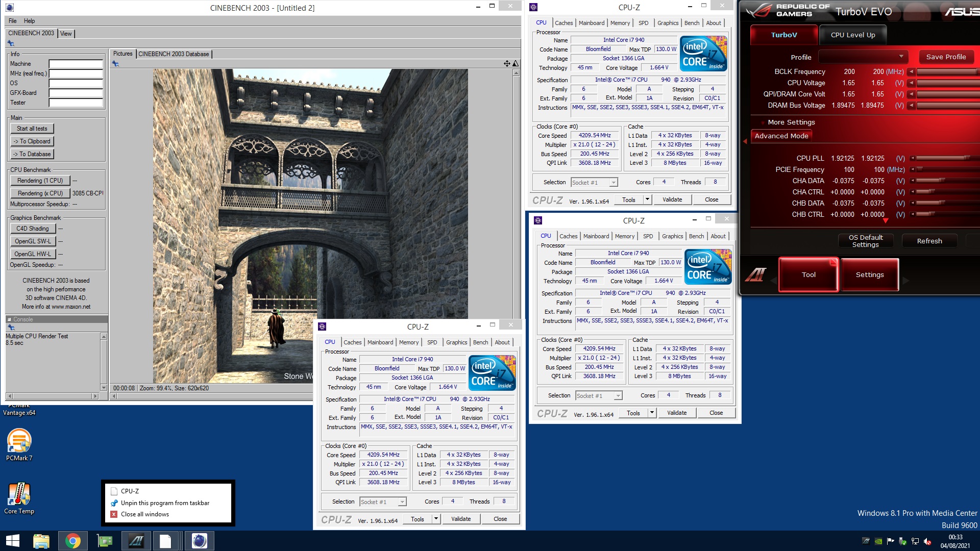Open the PCMark 7 desktop shortcut

(19, 445)
